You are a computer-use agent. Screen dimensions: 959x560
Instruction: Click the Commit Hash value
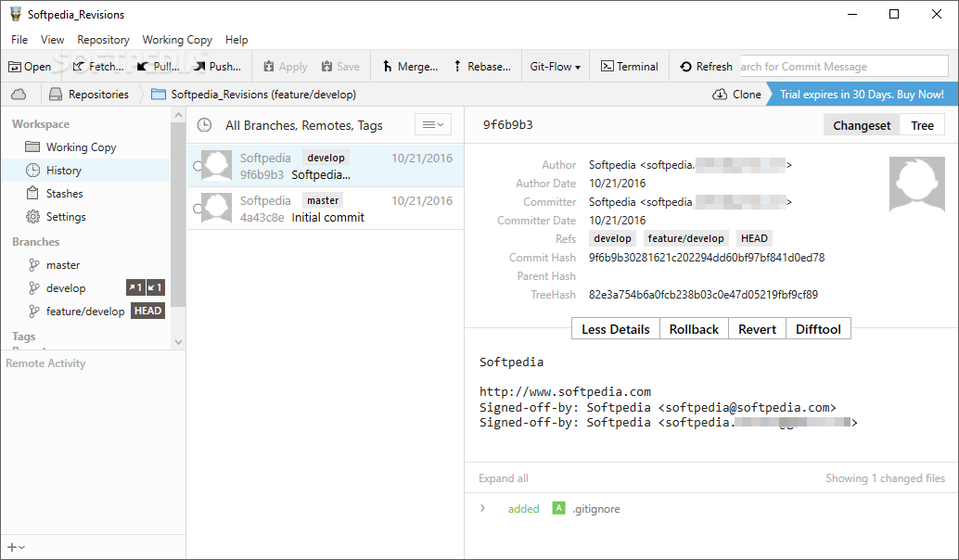click(x=707, y=258)
